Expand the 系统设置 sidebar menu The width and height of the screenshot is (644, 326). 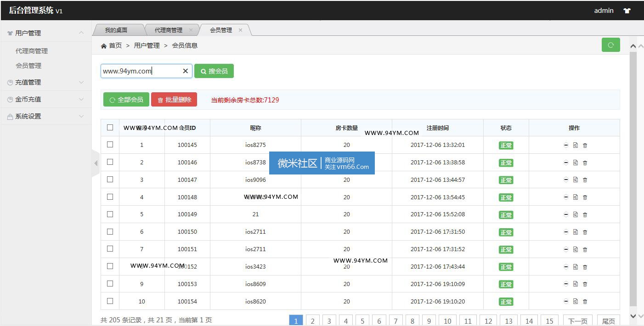[x=46, y=116]
